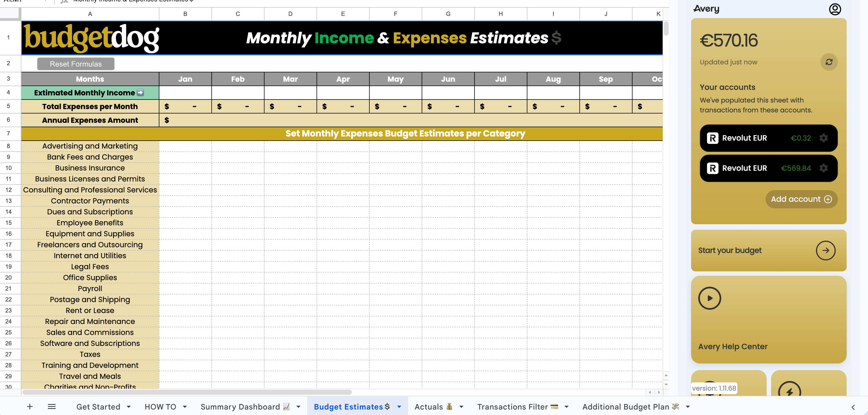Open Transactions Filter tab dropdown arrow

click(x=567, y=407)
